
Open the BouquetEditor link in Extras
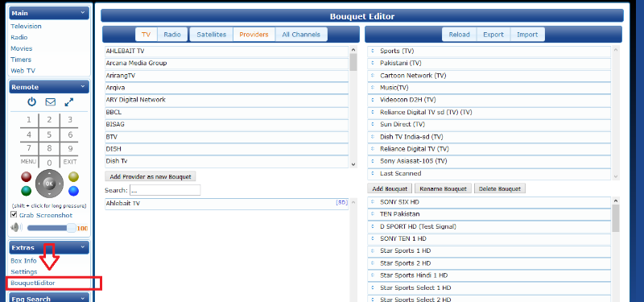coord(33,283)
